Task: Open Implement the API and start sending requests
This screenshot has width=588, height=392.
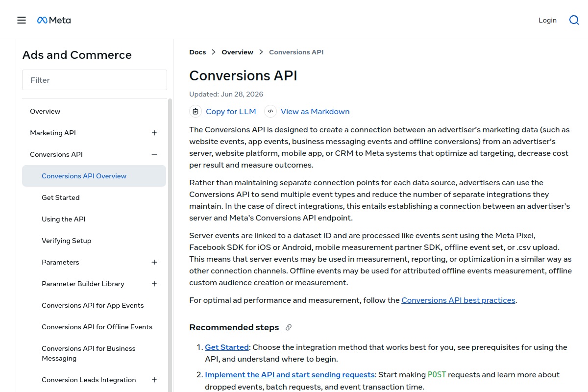Action: point(290,374)
